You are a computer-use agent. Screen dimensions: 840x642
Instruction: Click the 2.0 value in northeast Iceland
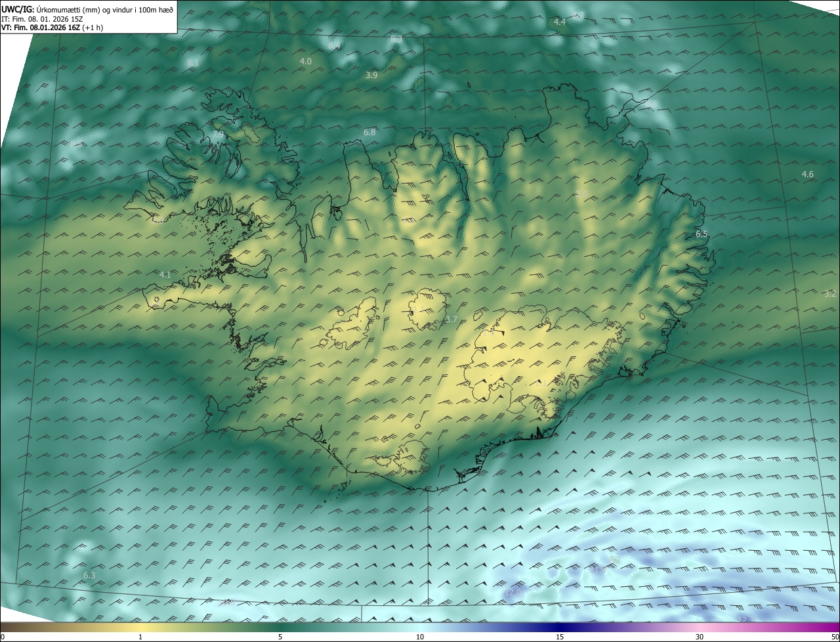coord(581,194)
